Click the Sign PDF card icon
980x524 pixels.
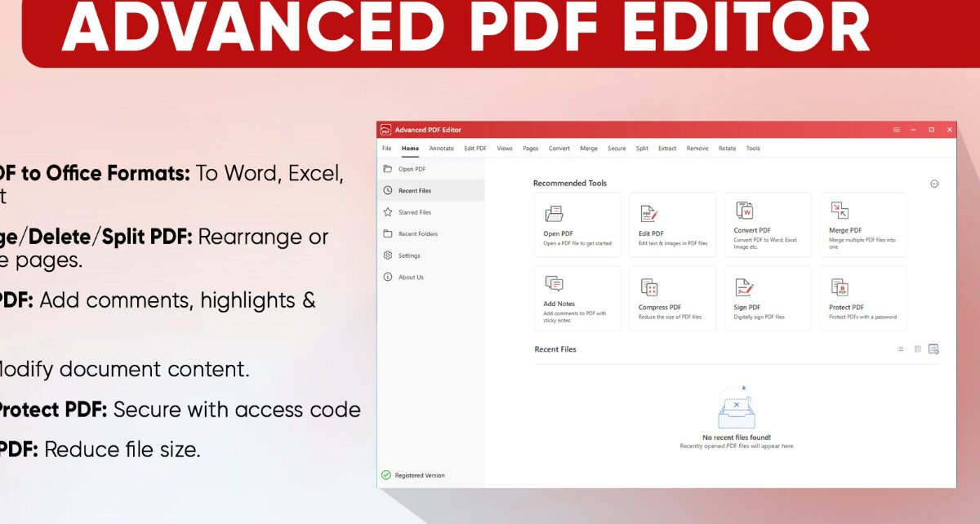744,287
